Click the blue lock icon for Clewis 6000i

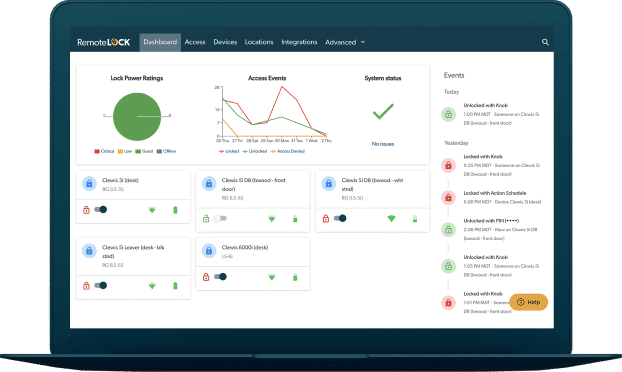tap(209, 251)
